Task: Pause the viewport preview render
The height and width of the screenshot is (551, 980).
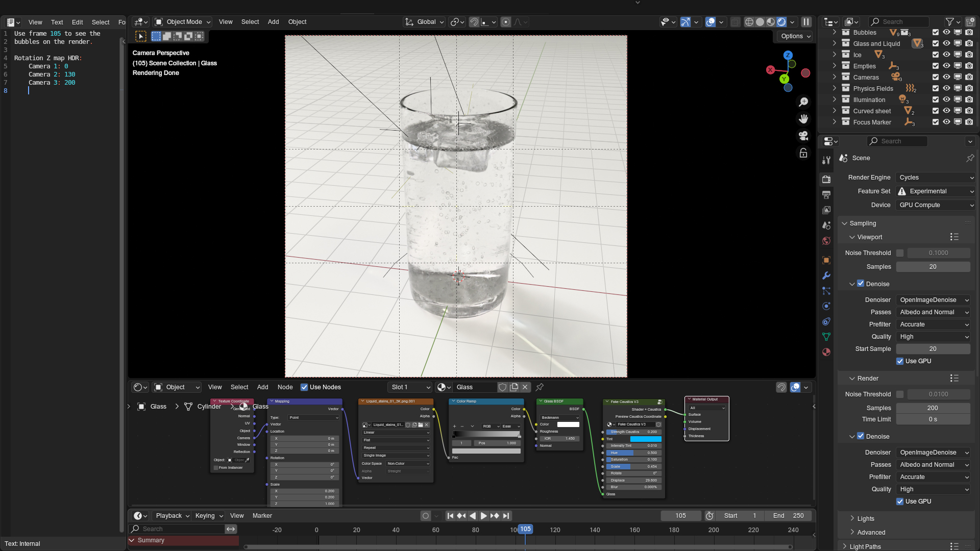Action: point(806,22)
